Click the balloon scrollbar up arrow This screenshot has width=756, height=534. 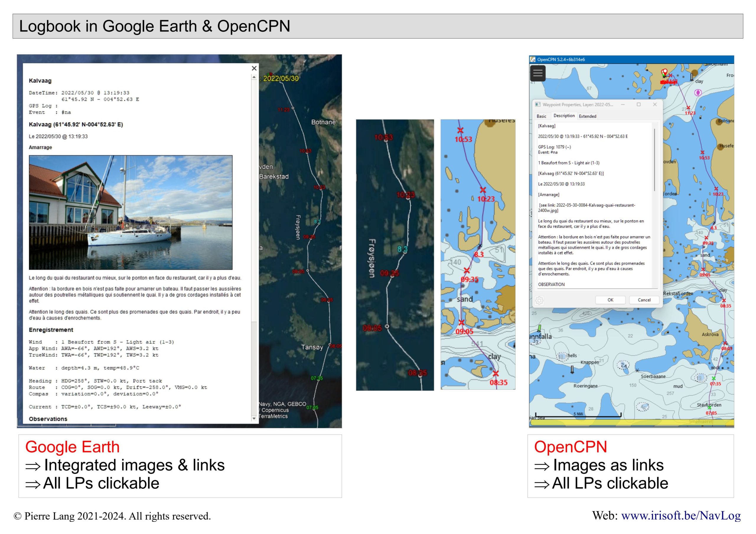(x=254, y=77)
